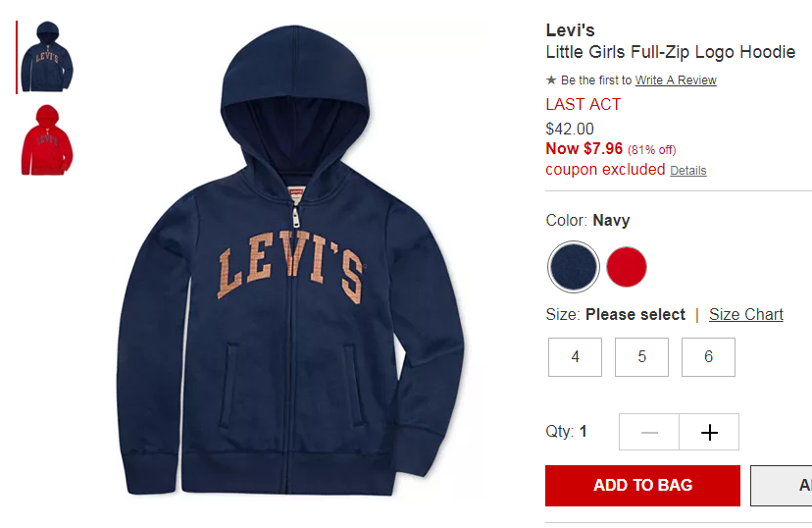
Task: View coupon excluded Details link
Action: (x=687, y=171)
